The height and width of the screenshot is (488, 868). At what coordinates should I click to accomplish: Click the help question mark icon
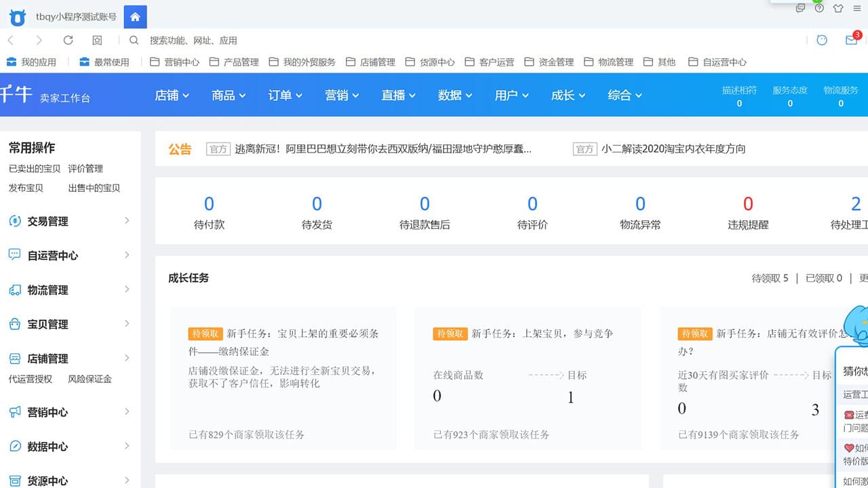817,8
